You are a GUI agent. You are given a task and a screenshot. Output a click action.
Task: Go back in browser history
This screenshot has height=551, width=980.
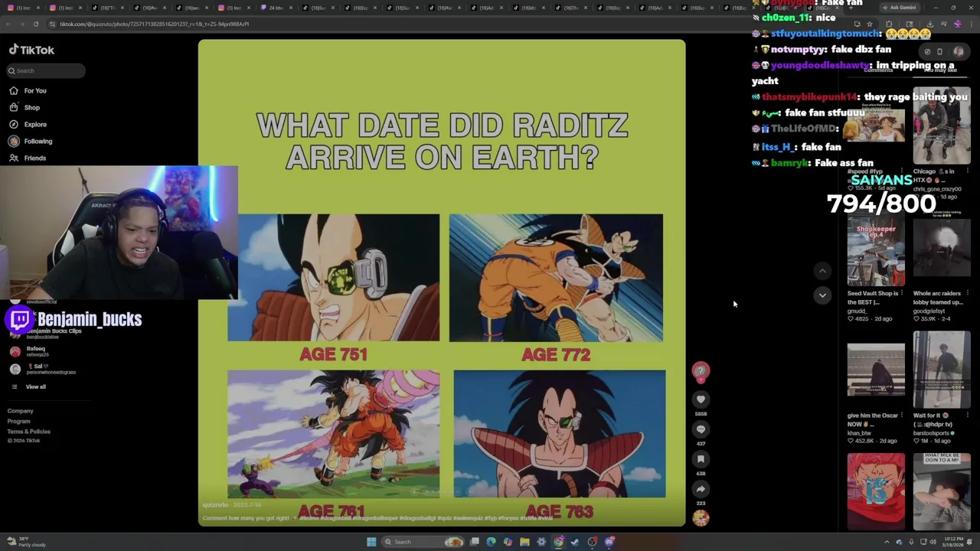tap(8, 24)
